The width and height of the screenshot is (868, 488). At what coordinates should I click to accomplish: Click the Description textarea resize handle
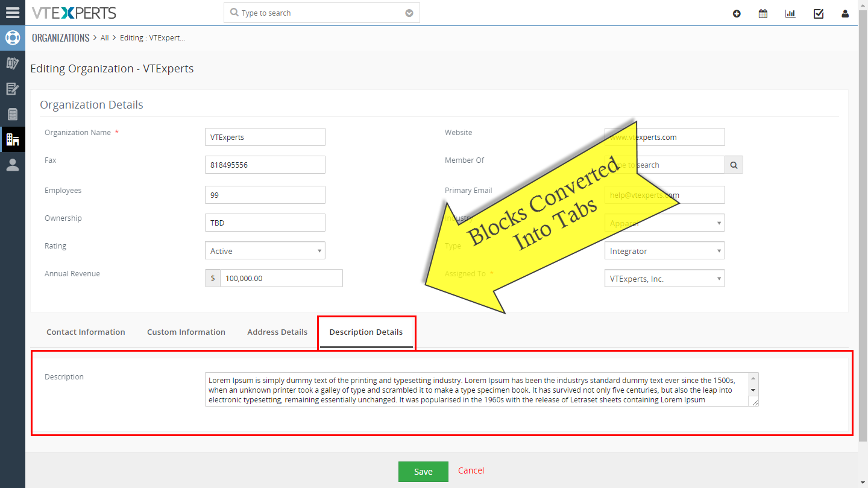[x=753, y=402]
